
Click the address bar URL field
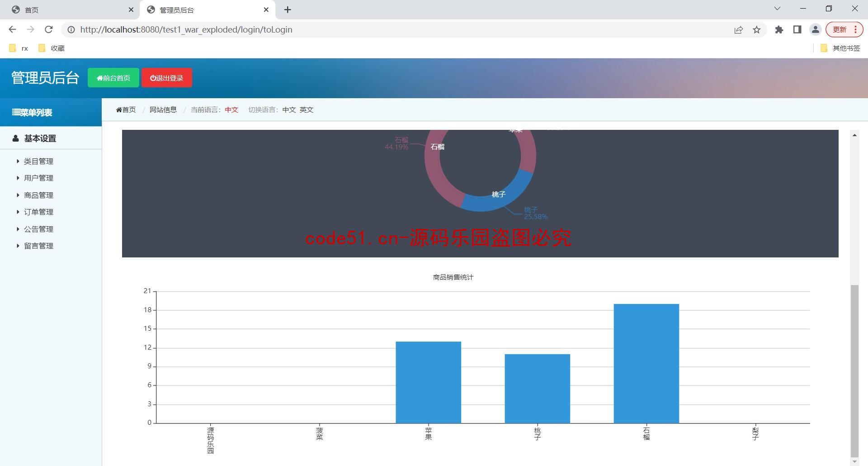(398, 30)
